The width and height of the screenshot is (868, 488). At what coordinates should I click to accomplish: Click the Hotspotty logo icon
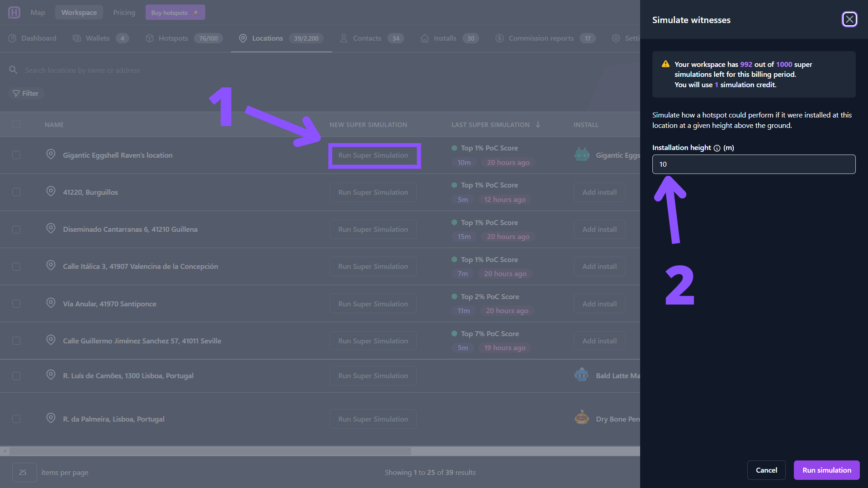pos(14,12)
